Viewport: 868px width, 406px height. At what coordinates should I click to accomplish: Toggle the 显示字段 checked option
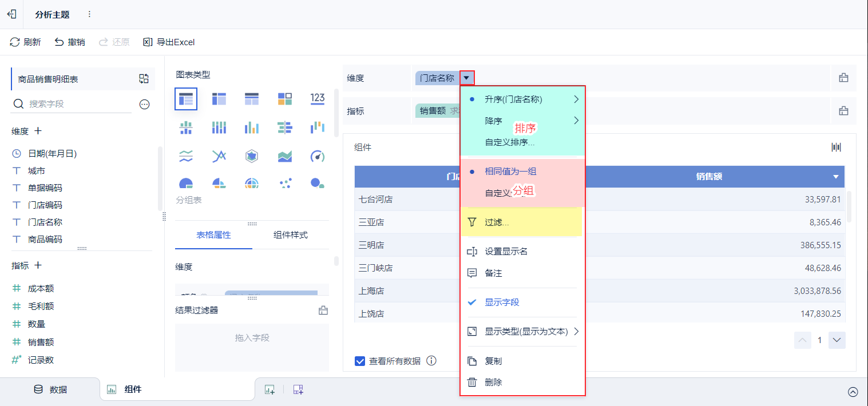[x=522, y=302]
